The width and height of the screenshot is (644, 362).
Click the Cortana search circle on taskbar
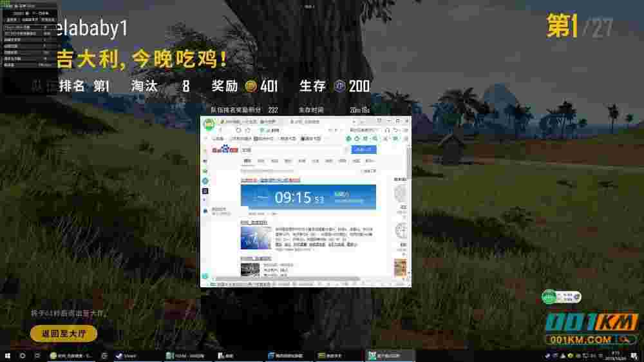[22, 356]
